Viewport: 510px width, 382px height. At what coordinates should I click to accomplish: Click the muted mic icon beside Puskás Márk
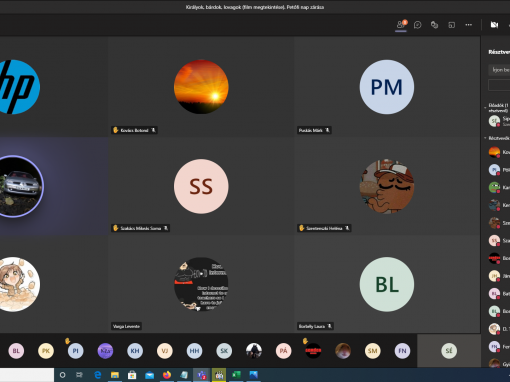coord(327,130)
